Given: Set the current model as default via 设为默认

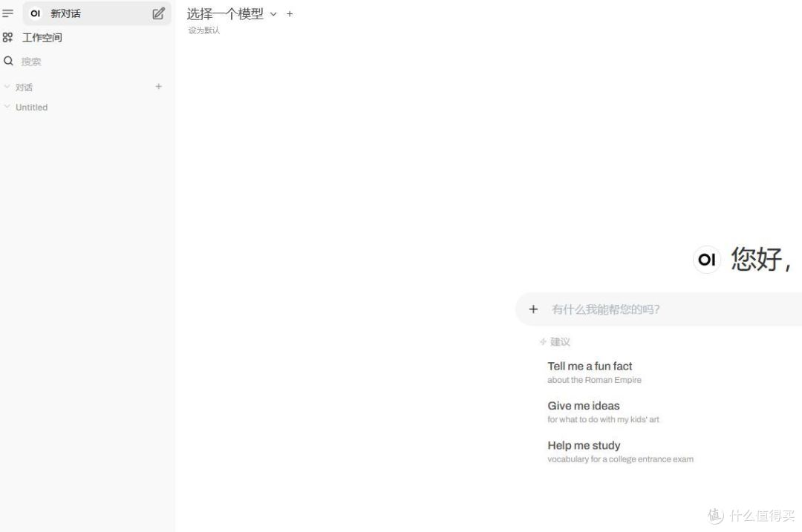Looking at the screenshot, I should tap(203, 30).
